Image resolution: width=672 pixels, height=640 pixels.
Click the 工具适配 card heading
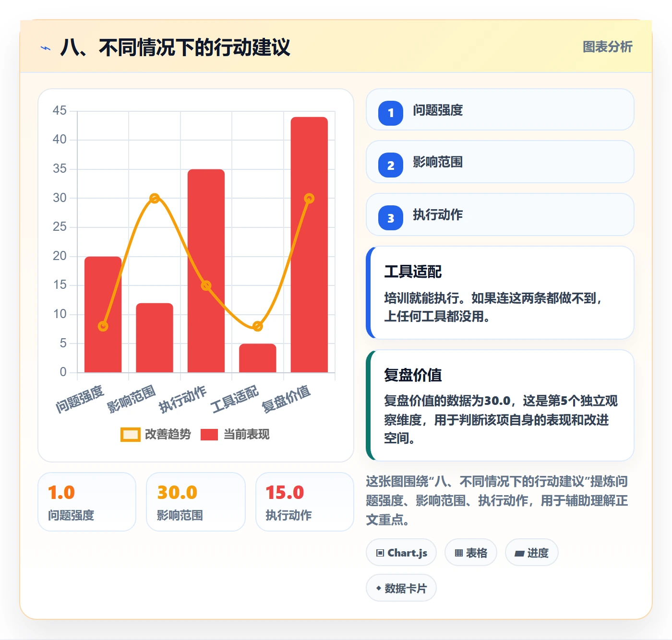(x=413, y=272)
